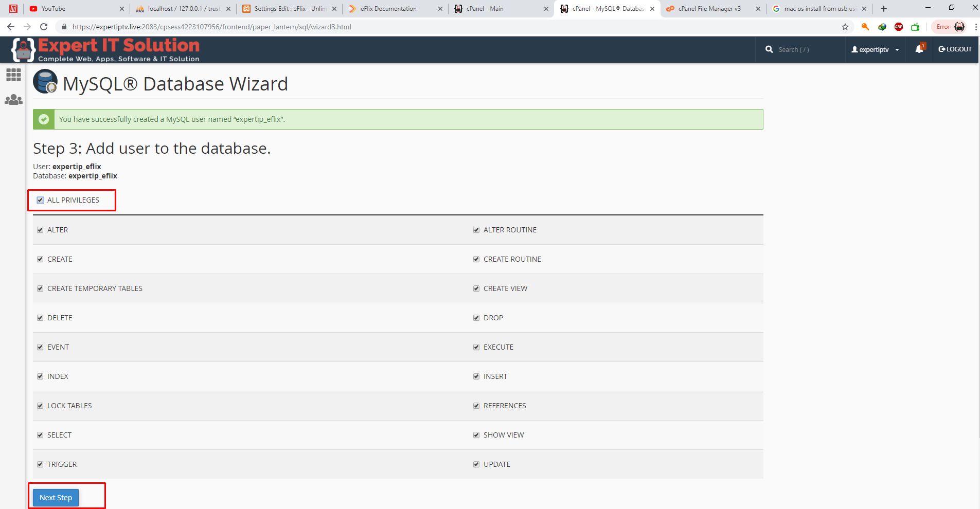Open the expertiptv user dropdown
The width and height of the screenshot is (980, 509).
click(x=875, y=49)
